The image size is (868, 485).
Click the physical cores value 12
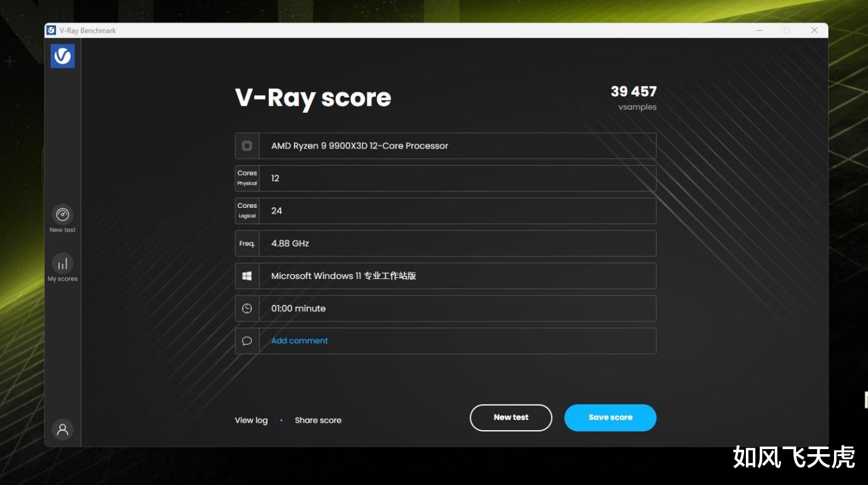(275, 178)
